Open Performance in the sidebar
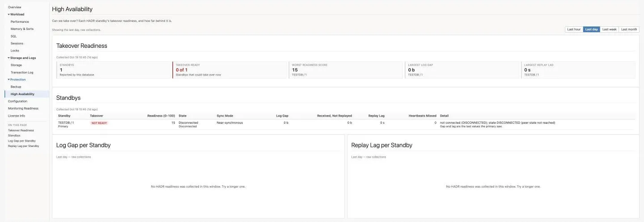Screen dimensions: 644x222 [x=20, y=21]
